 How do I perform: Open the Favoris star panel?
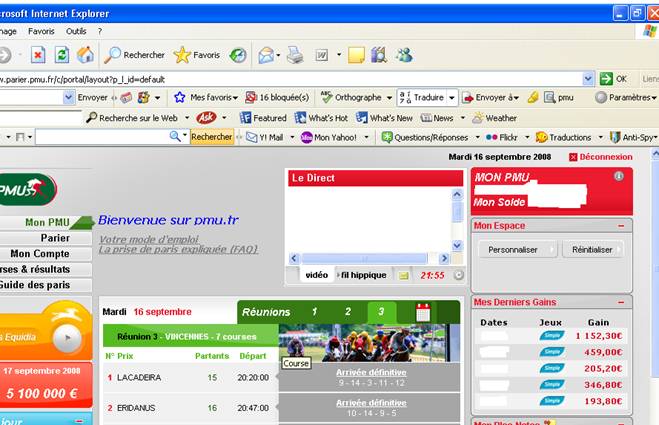pyautogui.click(x=197, y=55)
